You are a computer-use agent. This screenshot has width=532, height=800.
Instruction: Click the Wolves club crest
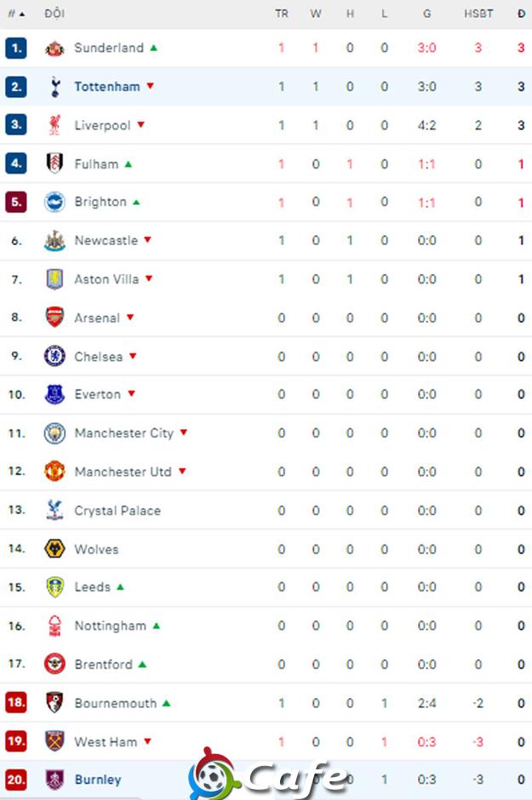pyautogui.click(x=54, y=549)
